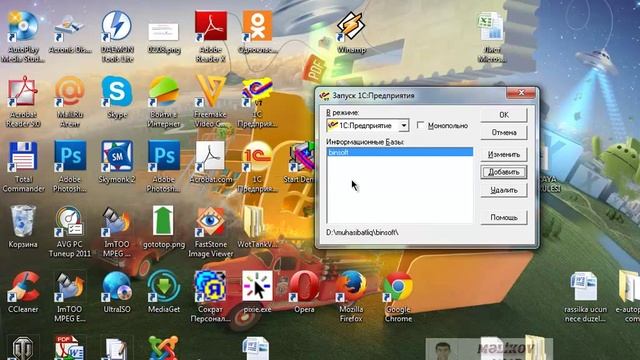Click the Добавить button
This screenshot has height=360, width=640.
(x=504, y=172)
